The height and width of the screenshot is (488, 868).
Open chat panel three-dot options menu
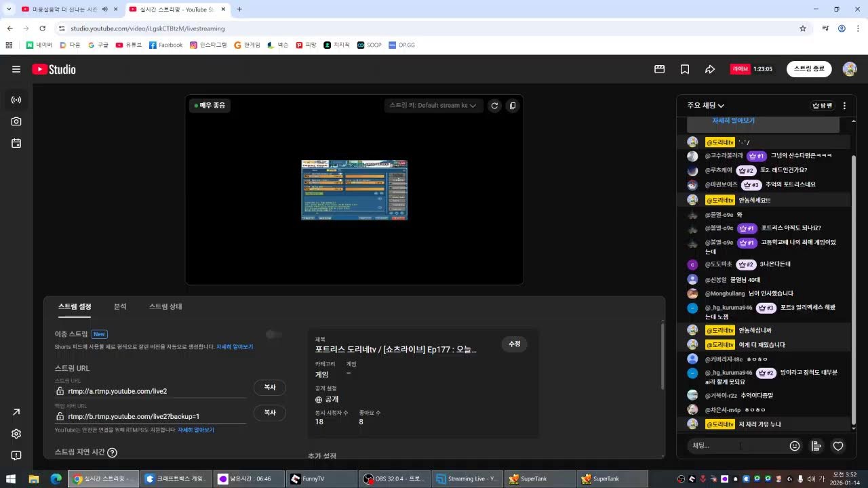(844, 106)
